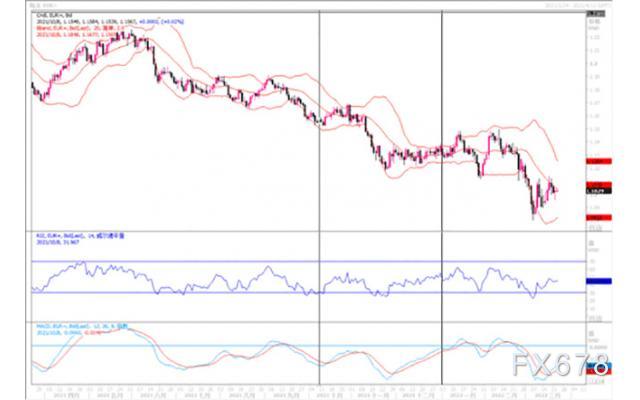Click the first vertical black marker line in the price chart
640x400 pixels.
tap(319, 122)
